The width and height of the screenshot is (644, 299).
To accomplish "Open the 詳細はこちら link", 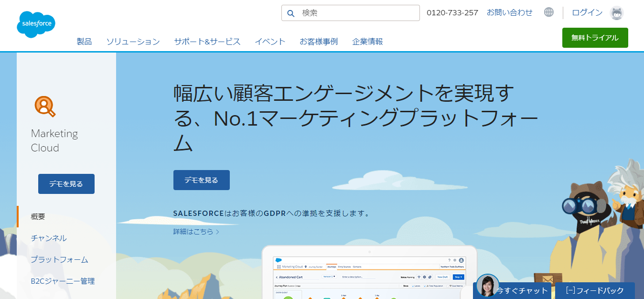I will click(196, 232).
